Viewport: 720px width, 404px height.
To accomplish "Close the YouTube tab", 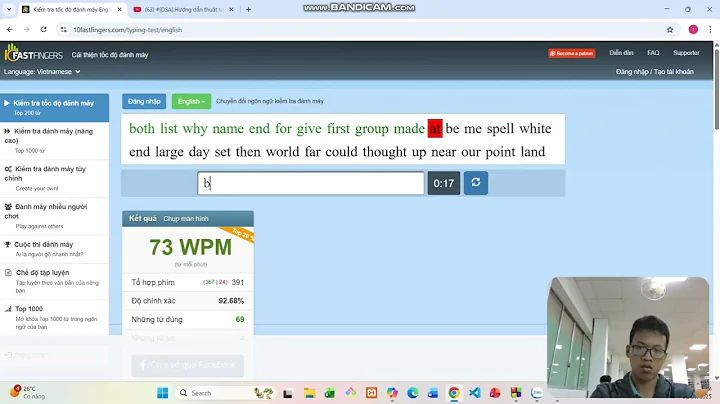I will (x=231, y=9).
